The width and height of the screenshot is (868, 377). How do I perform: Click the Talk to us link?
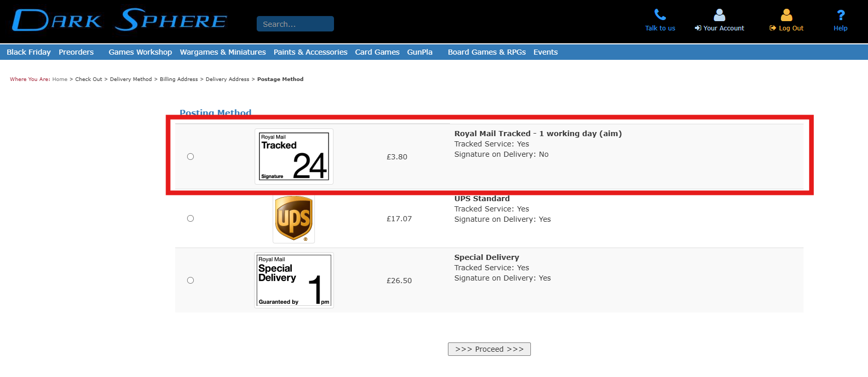click(660, 28)
